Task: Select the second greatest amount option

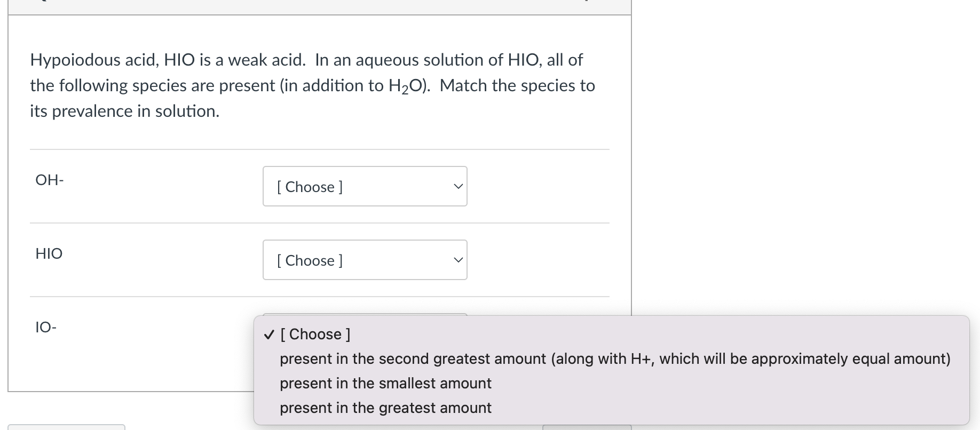Action: point(615,359)
